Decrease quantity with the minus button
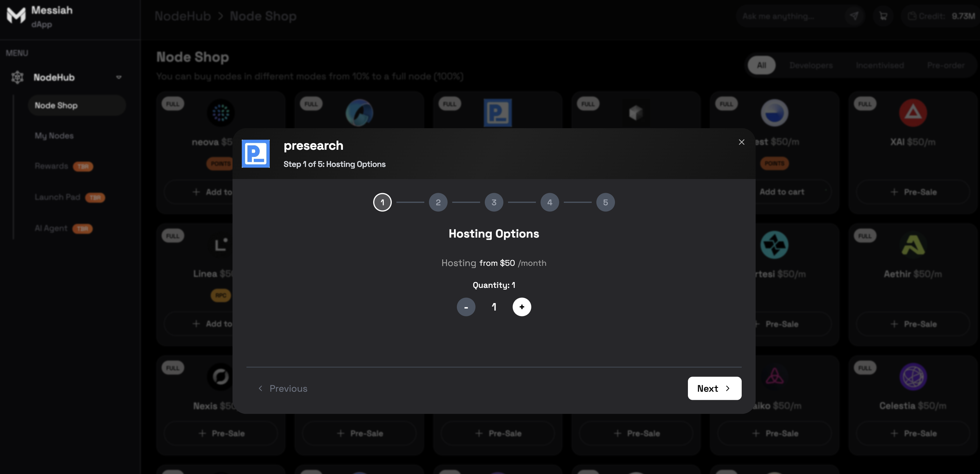Viewport: 980px width, 474px height. tap(466, 307)
